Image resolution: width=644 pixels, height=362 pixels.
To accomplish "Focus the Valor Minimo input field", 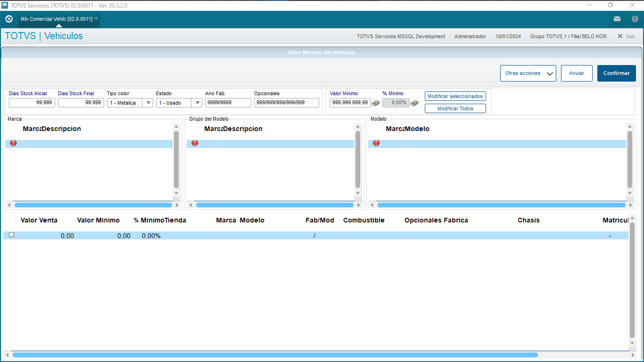I will tap(350, 103).
